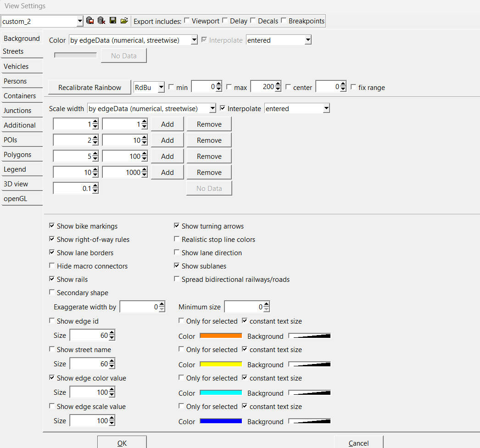
Task: Click the OK button
Action: [x=122, y=442]
